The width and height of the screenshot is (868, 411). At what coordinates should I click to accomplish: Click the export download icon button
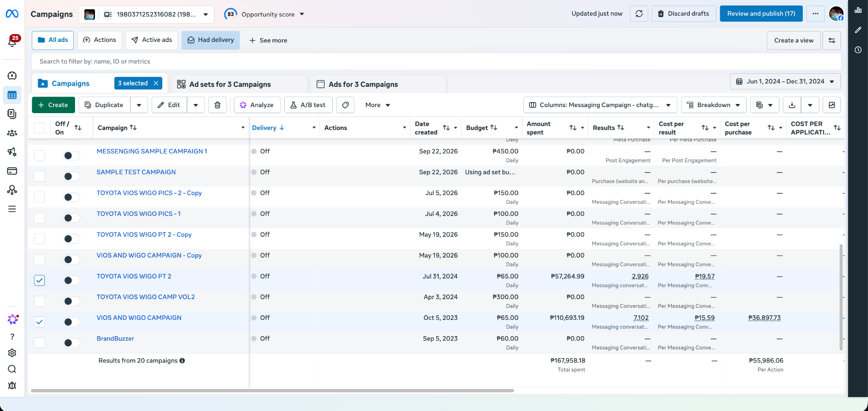tap(792, 105)
